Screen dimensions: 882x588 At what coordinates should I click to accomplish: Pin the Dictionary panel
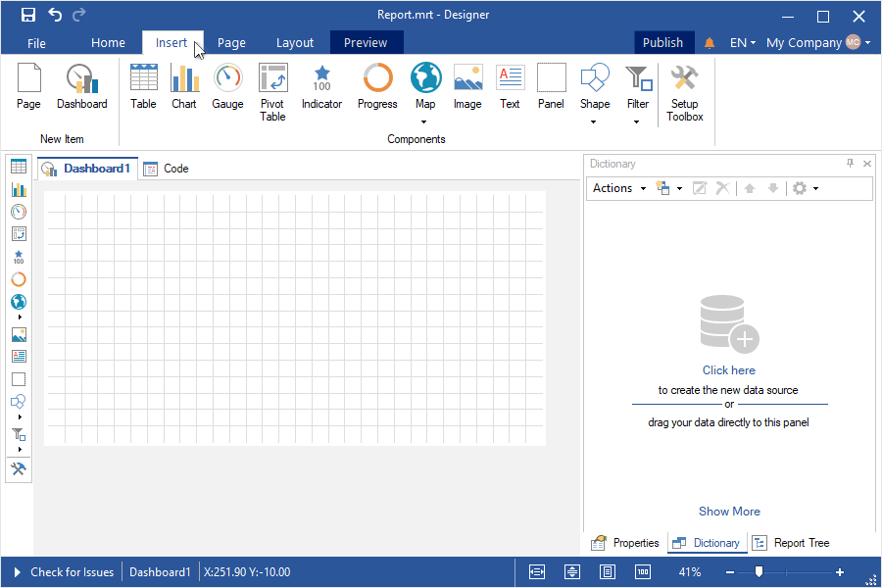click(x=850, y=164)
